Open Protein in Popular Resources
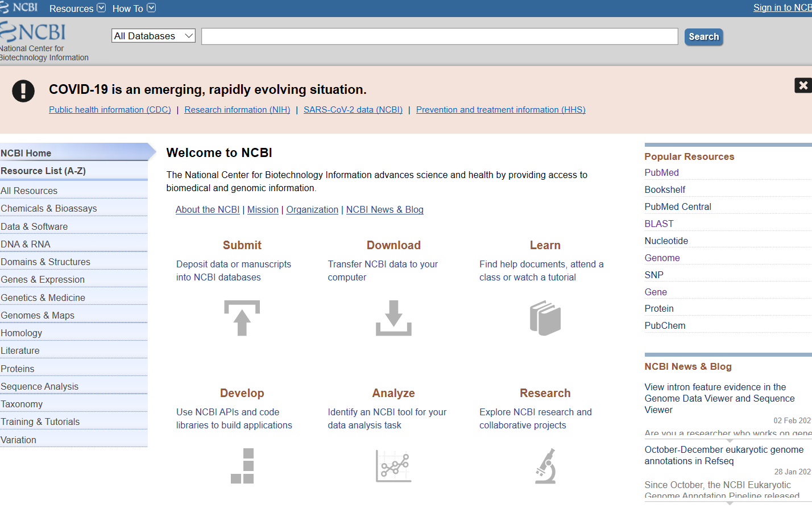812x508 pixels. (659, 308)
